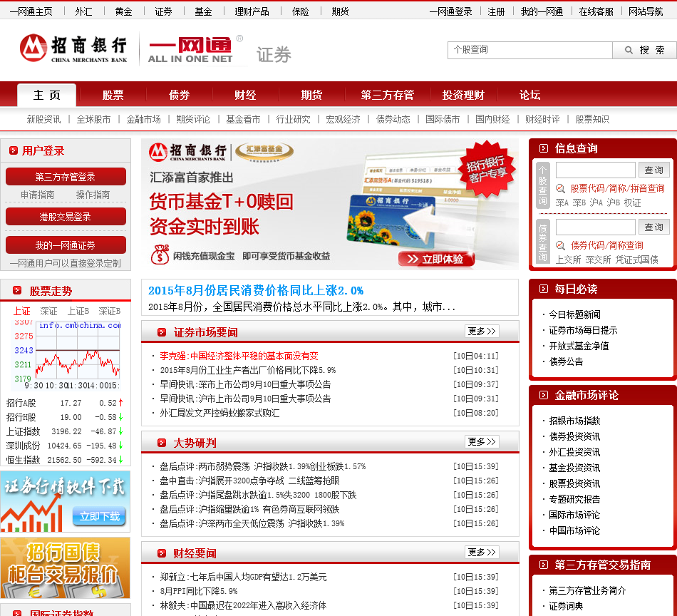Open the 申请指南 link
Viewport: 677px width, 616px height.
38,195
